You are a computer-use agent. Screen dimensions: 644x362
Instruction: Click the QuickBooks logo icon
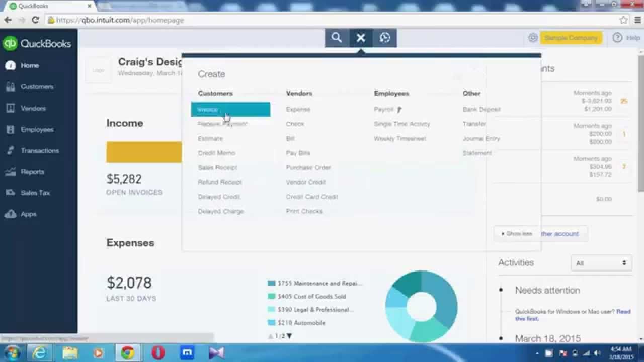(10, 44)
